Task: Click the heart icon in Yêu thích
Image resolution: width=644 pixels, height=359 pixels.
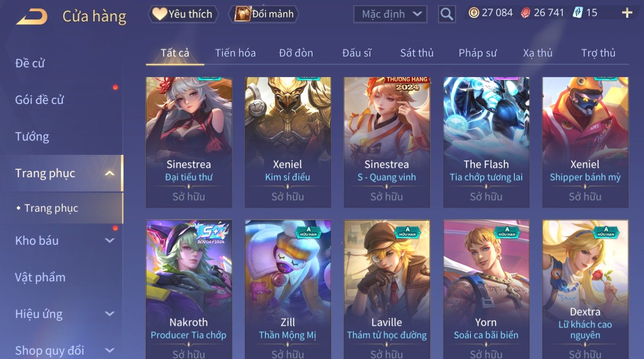Action: (160, 14)
